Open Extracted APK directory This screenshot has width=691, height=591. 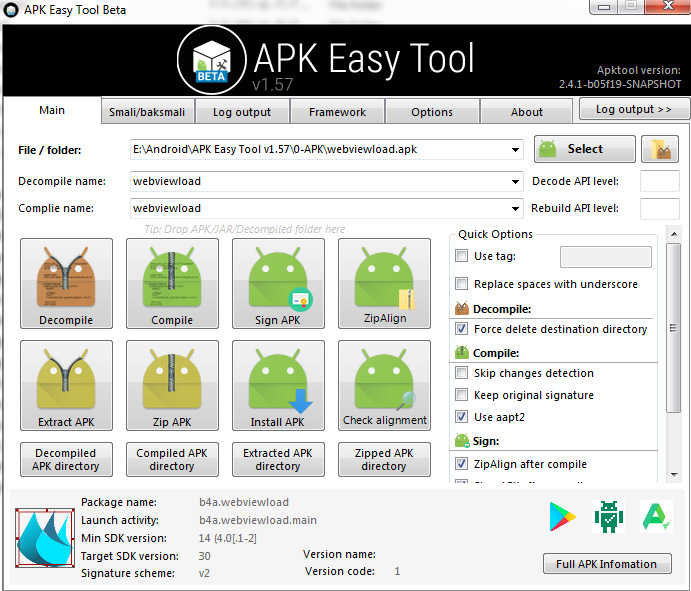point(278,460)
